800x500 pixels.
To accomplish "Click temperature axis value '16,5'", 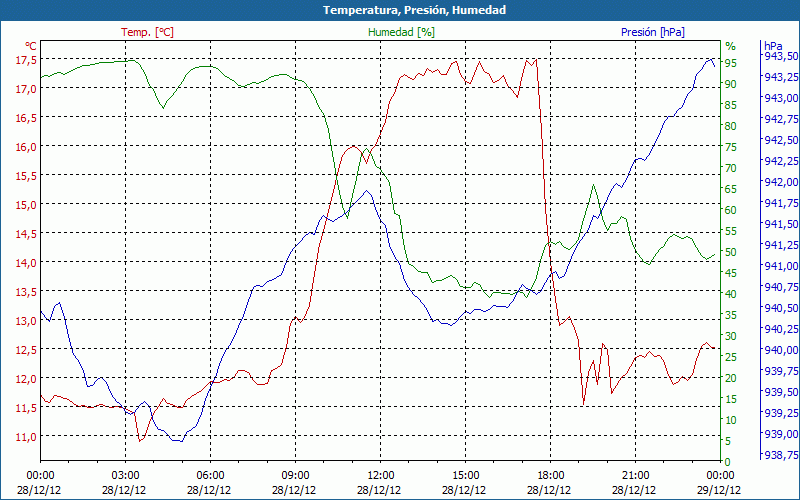I will click(x=27, y=118).
